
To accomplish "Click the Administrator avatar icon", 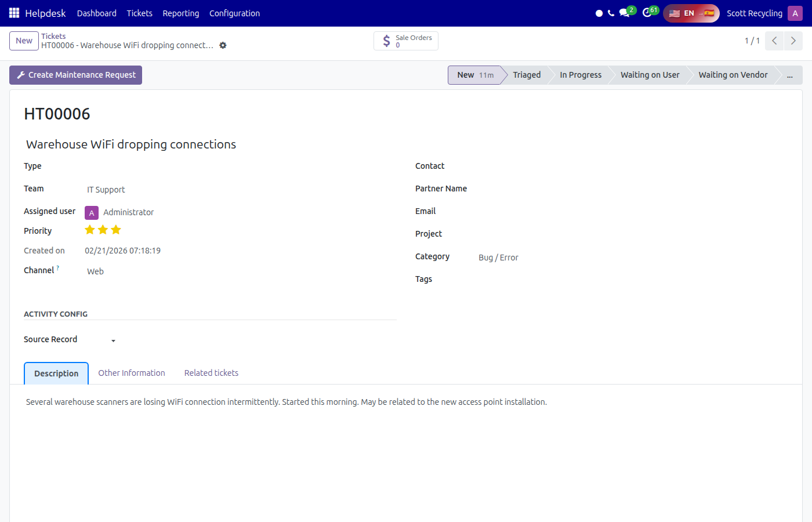I will click(92, 213).
